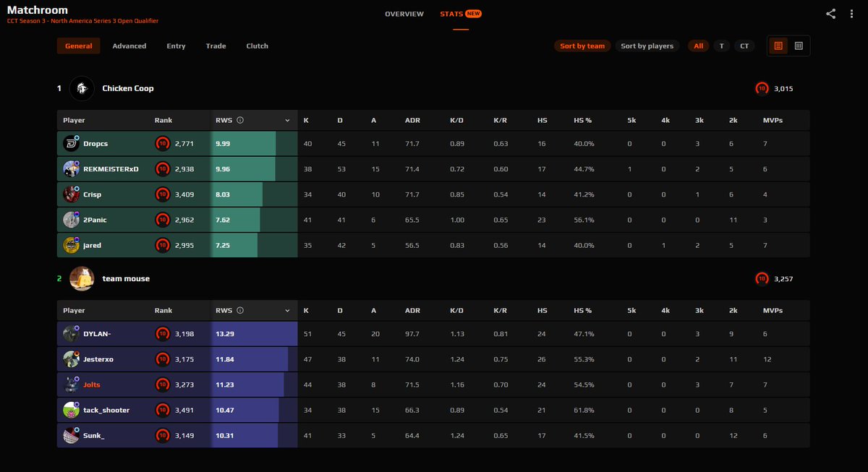Click DYLAN- ADR value 97.7
The image size is (868, 472).
pyautogui.click(x=412, y=334)
